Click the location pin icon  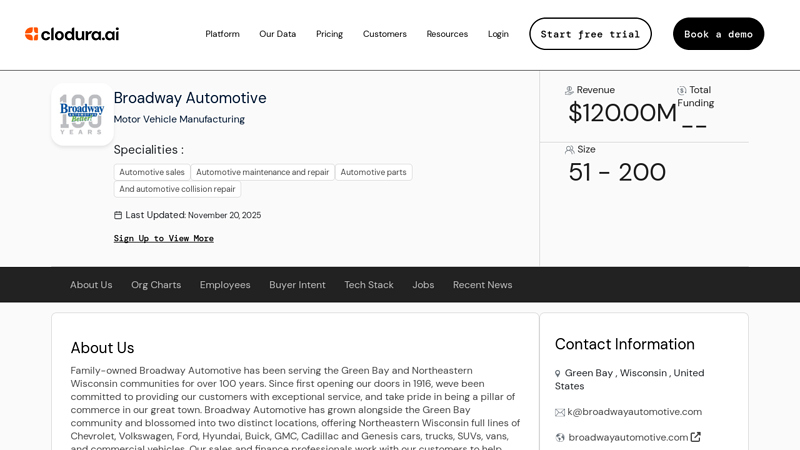(558, 373)
